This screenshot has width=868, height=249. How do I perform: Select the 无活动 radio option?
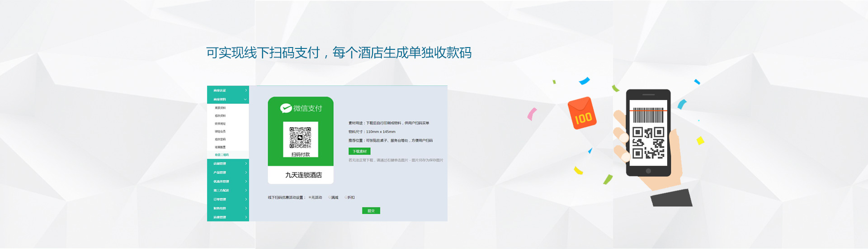tap(310, 197)
